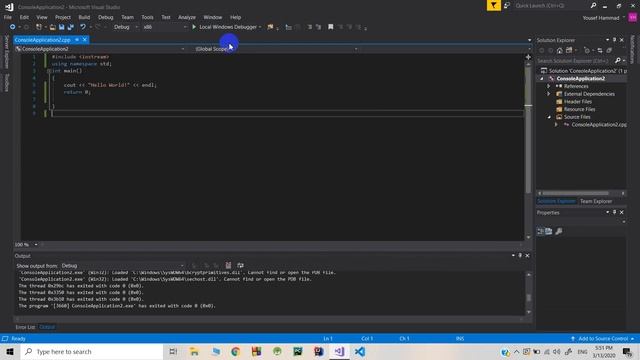Click the Save All toolbar icon
640x360 pixels.
pos(70,27)
